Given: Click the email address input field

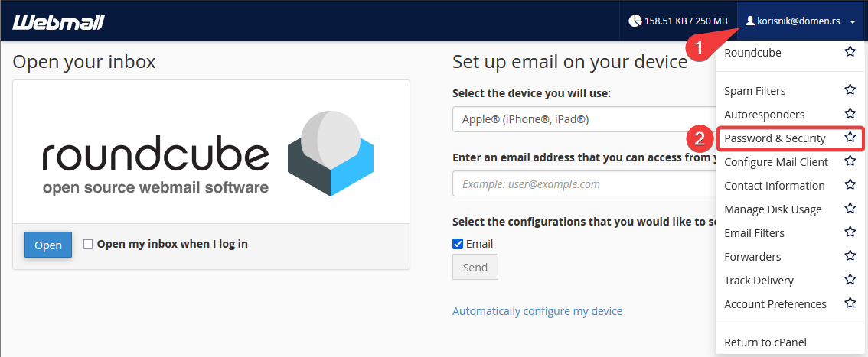Looking at the screenshot, I should tap(584, 183).
